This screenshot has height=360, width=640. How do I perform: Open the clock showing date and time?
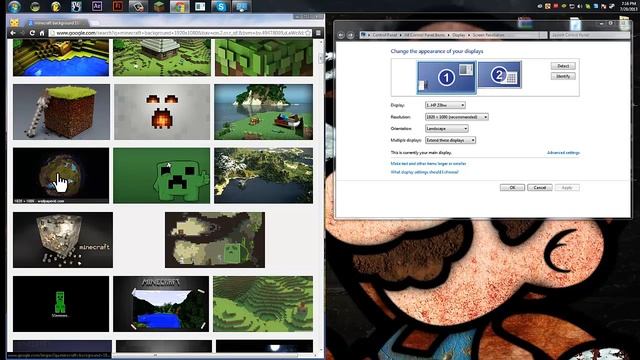(629, 6)
